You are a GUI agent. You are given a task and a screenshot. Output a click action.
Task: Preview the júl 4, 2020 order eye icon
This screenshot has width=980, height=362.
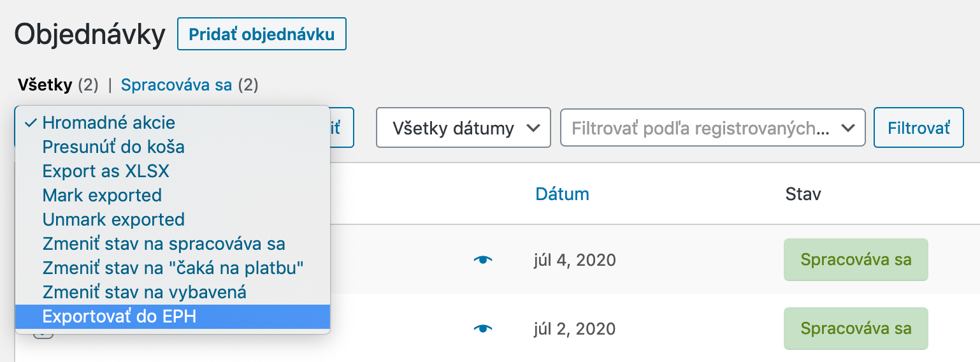click(x=484, y=259)
